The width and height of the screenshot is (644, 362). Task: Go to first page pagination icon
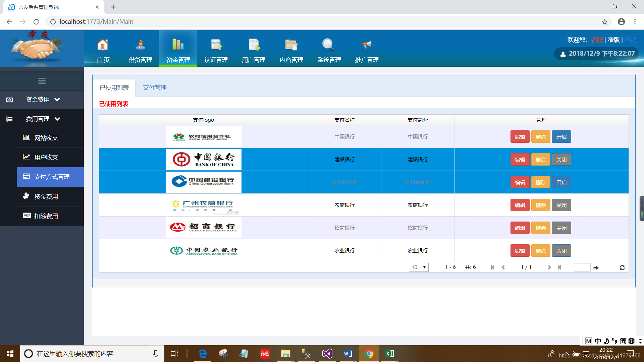click(x=492, y=267)
